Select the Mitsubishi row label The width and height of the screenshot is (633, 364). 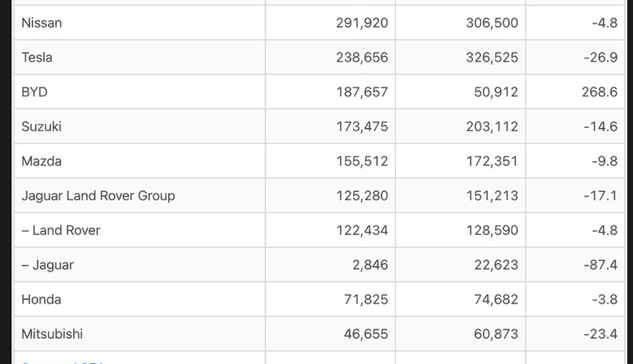(52, 334)
